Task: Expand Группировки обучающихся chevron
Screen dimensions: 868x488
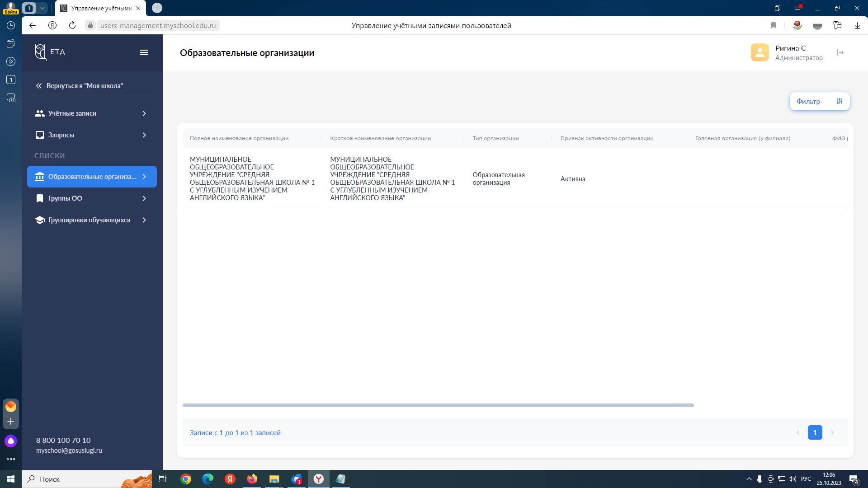Action: pyautogui.click(x=144, y=220)
